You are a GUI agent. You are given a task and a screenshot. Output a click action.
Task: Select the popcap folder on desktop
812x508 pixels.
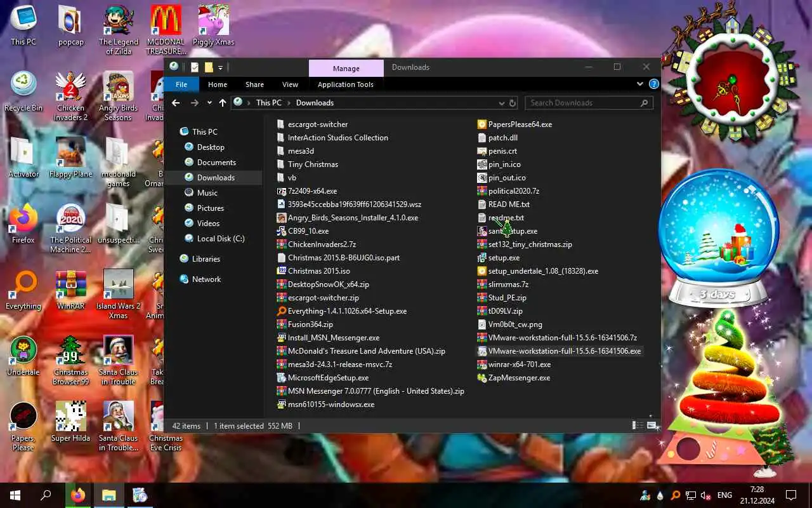pos(71,25)
